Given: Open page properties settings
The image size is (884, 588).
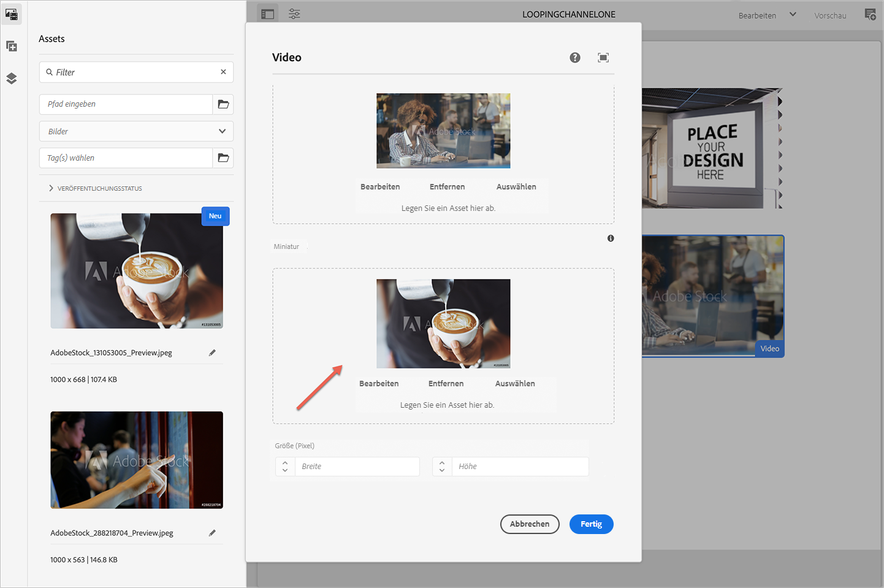Looking at the screenshot, I should [294, 14].
